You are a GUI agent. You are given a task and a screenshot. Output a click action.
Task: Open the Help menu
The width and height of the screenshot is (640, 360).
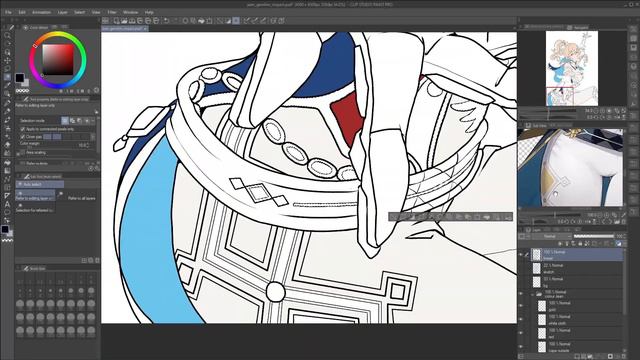149,12
